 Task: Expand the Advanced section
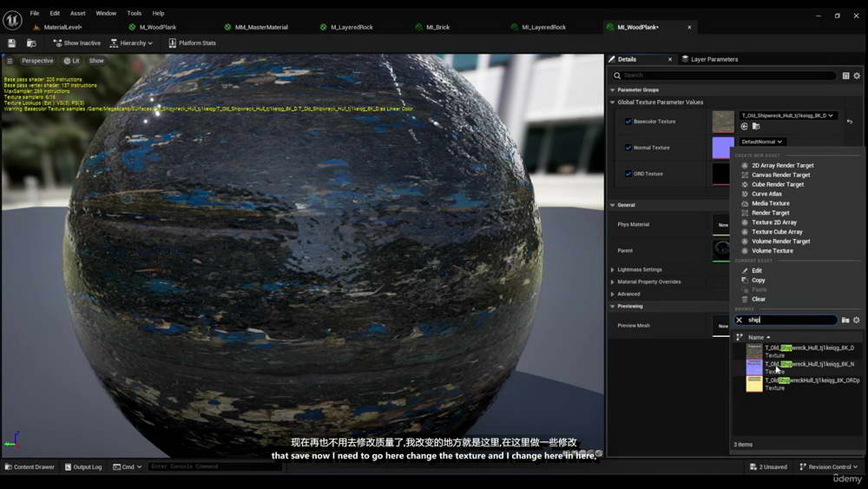tap(613, 294)
